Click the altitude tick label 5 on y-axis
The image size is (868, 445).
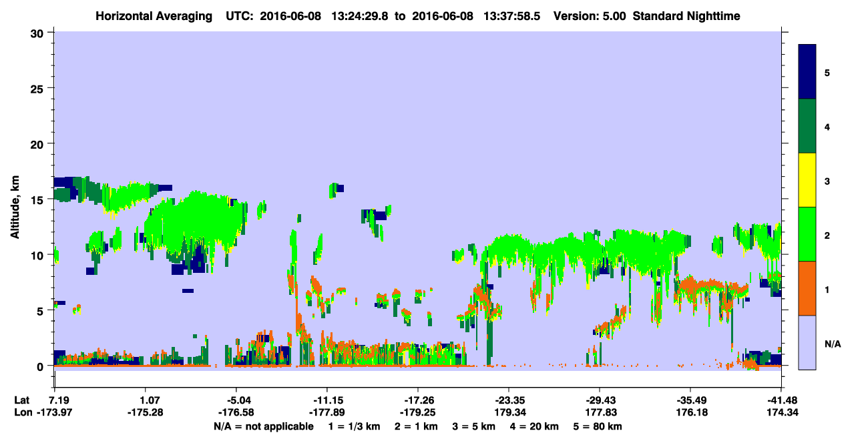click(x=42, y=310)
